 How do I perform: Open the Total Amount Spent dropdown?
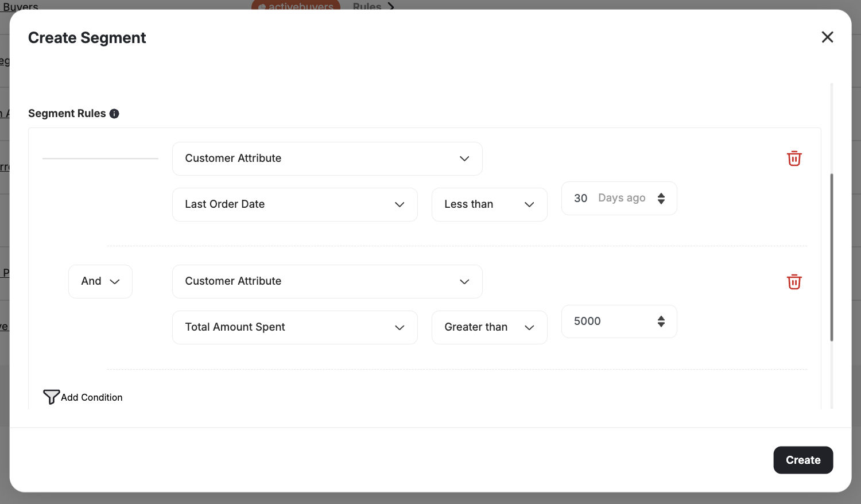coord(295,327)
